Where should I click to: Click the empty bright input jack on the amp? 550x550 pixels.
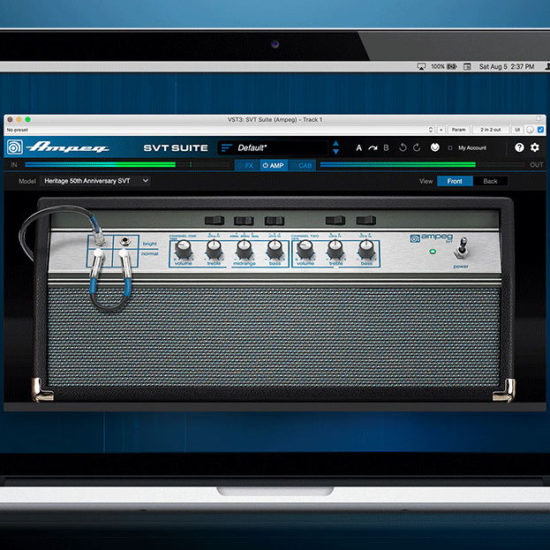(125, 241)
